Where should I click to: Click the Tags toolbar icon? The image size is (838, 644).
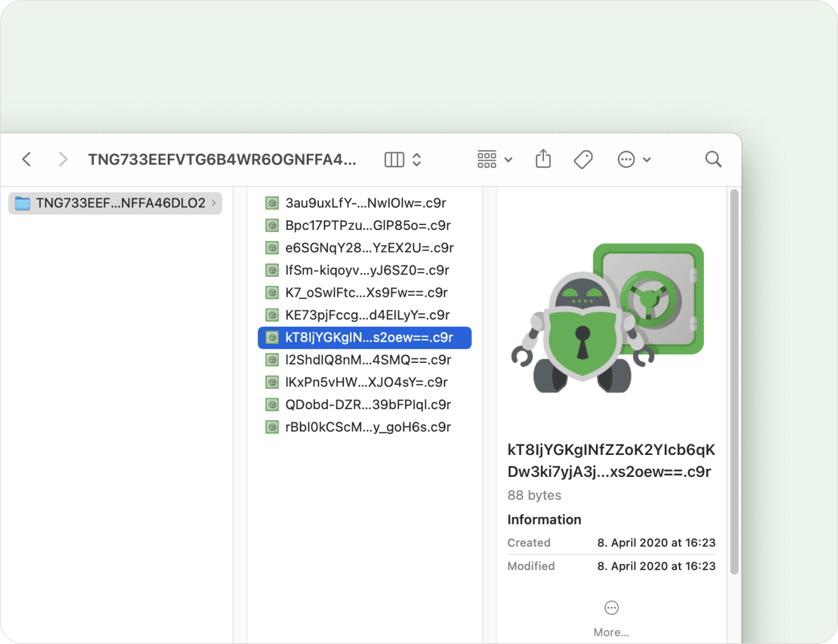click(583, 160)
